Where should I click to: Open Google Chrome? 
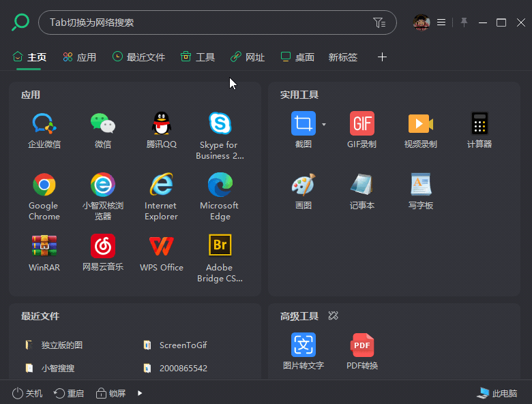click(x=44, y=197)
